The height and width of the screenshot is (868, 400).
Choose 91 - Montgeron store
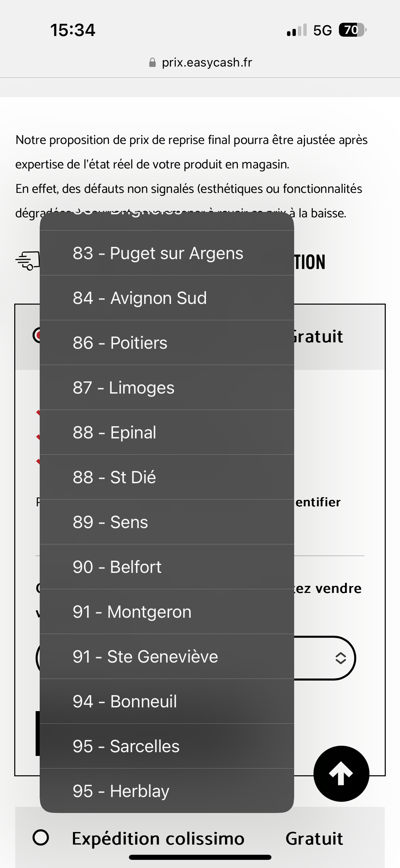pyautogui.click(x=167, y=612)
